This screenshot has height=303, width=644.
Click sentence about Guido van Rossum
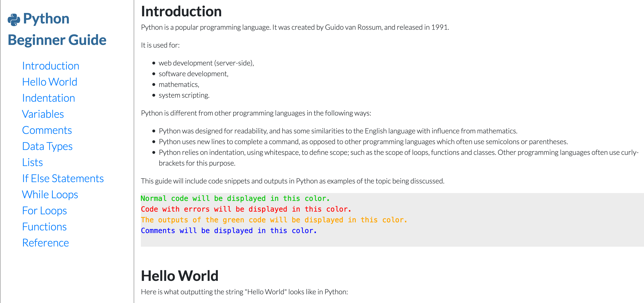click(x=295, y=27)
